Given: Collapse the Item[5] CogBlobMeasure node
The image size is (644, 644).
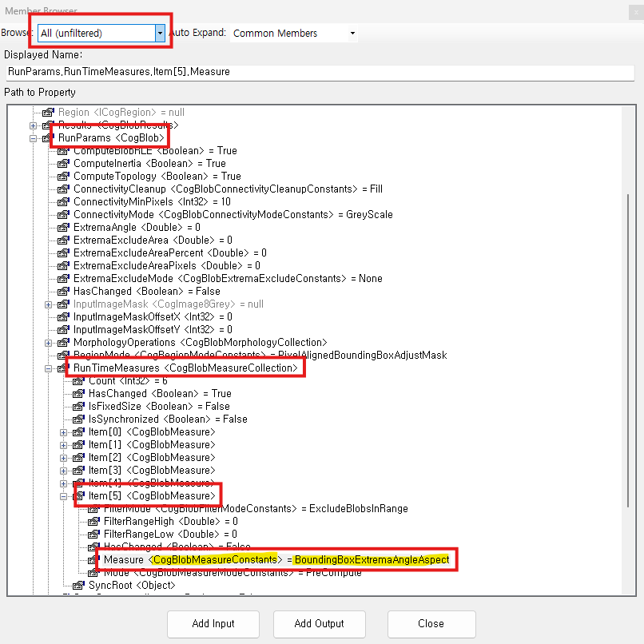Looking at the screenshot, I should coord(64,495).
